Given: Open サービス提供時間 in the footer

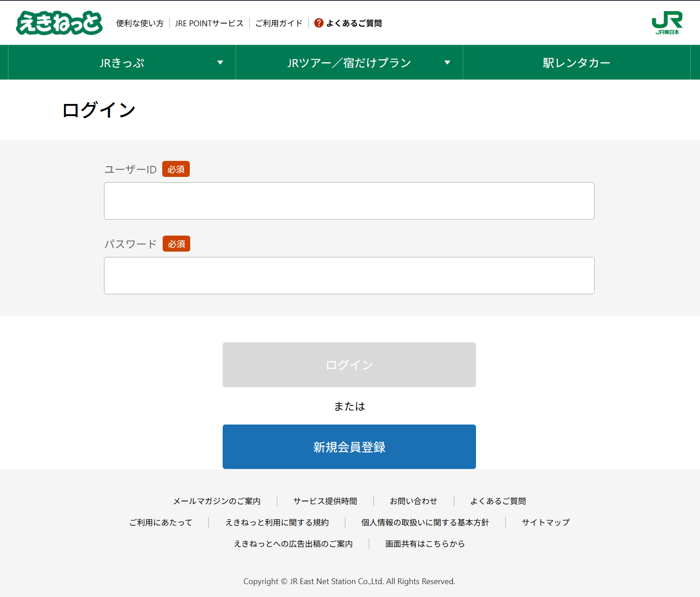Looking at the screenshot, I should 325,501.
